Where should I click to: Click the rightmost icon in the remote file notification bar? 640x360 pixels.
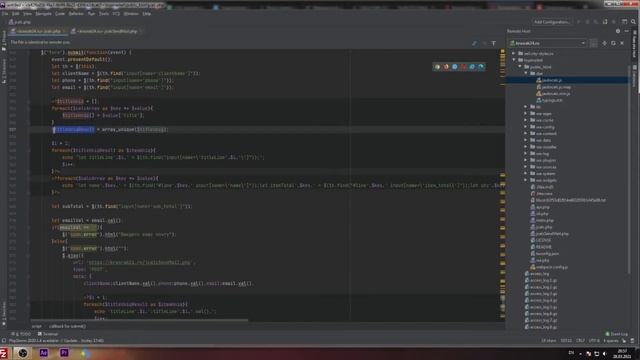[x=493, y=43]
